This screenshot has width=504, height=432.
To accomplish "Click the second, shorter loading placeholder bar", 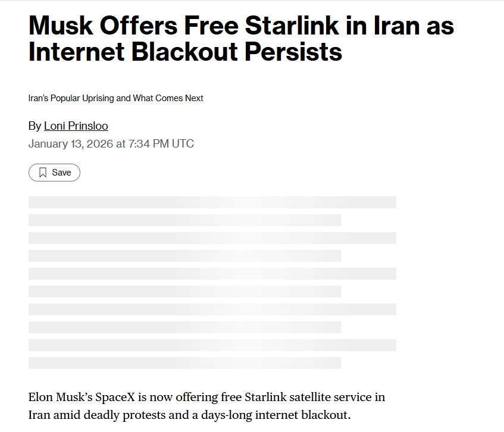I will coord(184,220).
